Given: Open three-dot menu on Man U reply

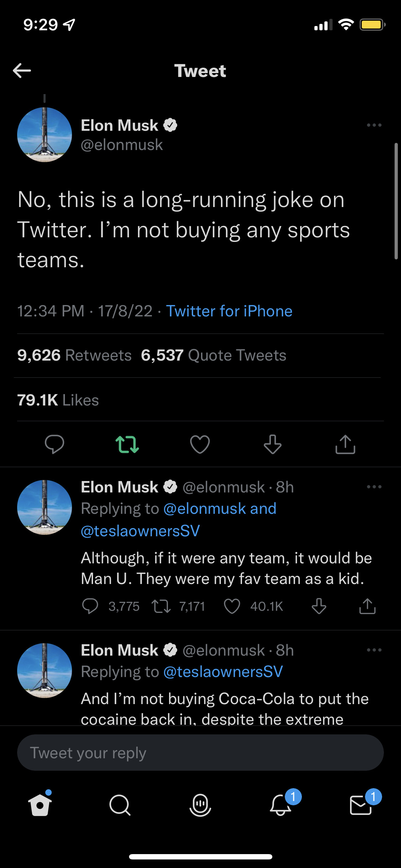Looking at the screenshot, I should click(x=374, y=487).
